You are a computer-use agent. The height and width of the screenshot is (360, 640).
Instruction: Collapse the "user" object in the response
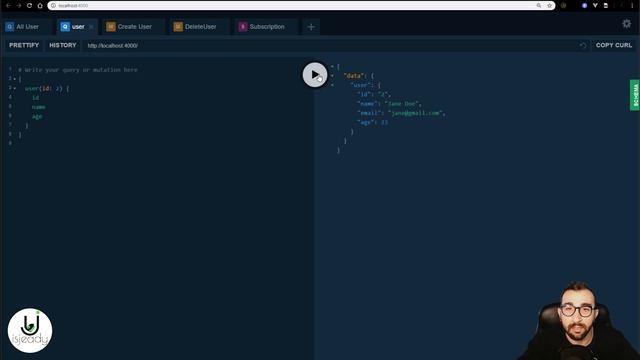332,85
